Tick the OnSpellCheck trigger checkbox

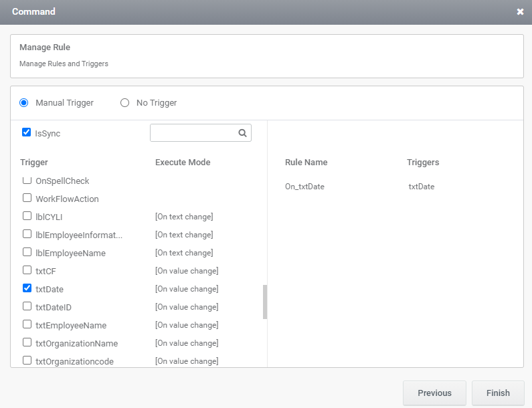[27, 180]
